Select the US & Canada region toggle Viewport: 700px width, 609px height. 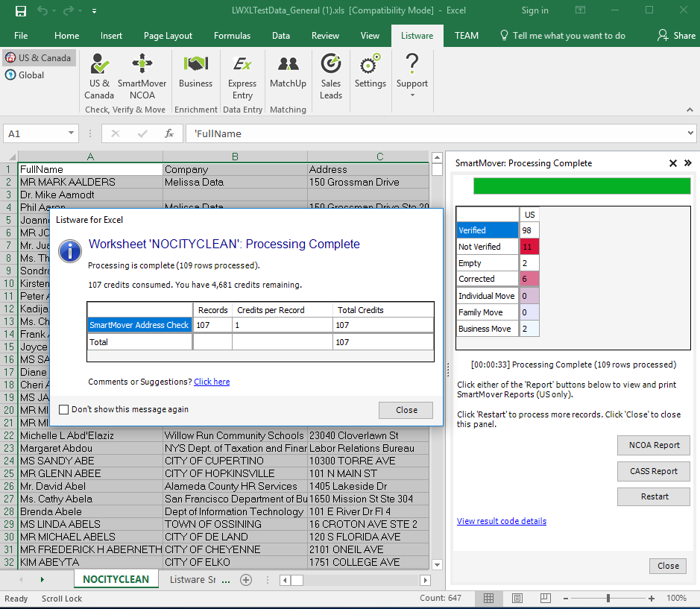39,58
